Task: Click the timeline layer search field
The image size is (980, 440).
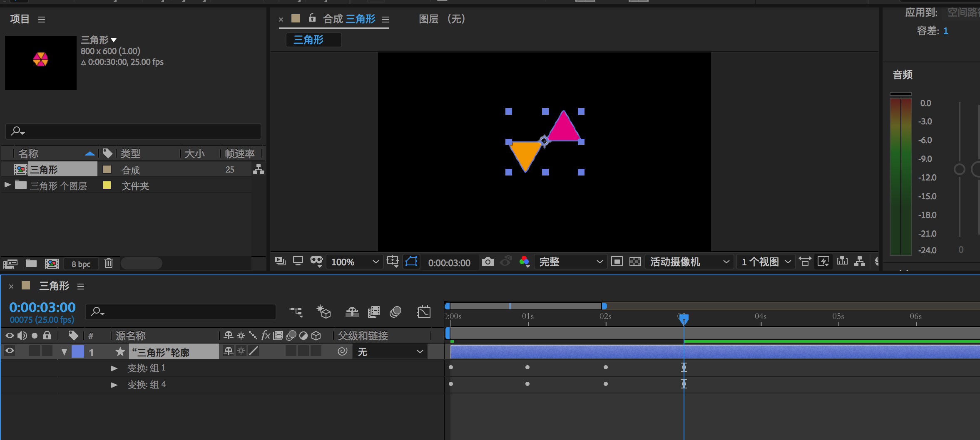Action: pos(181,311)
